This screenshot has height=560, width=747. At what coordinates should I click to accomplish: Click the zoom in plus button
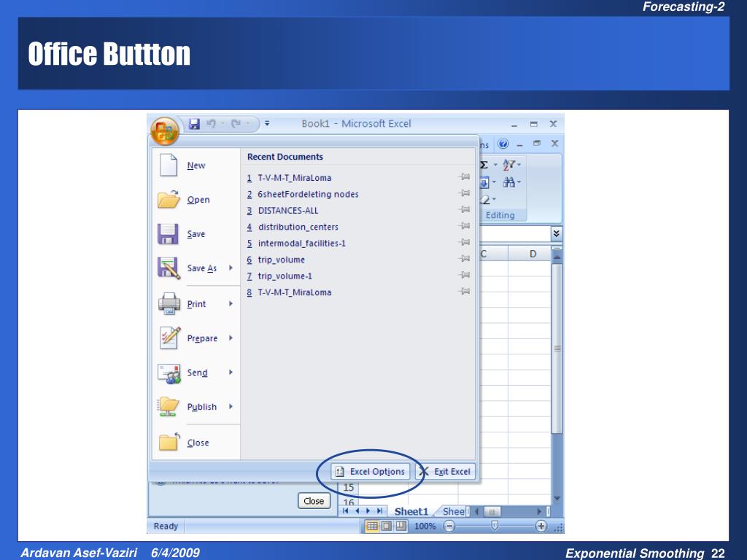click(x=541, y=526)
